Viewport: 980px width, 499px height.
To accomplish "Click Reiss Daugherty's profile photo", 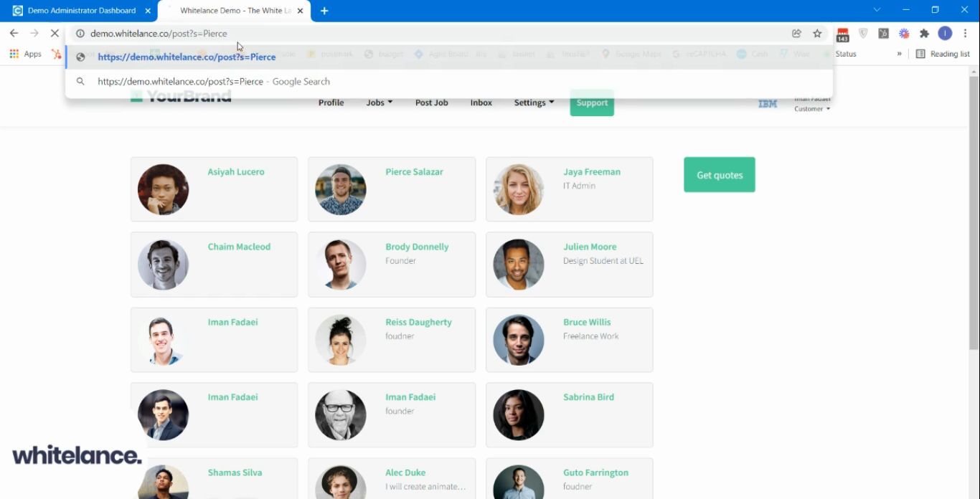I will click(341, 340).
